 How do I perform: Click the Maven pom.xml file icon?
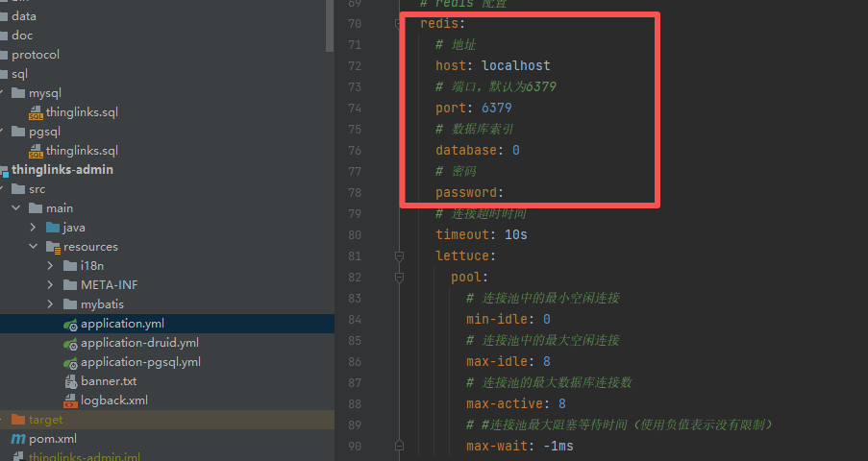[17, 439]
